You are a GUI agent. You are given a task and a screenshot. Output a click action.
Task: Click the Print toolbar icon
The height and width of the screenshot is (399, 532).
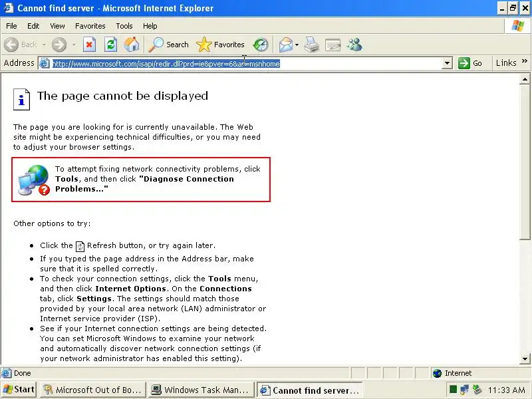pos(311,45)
